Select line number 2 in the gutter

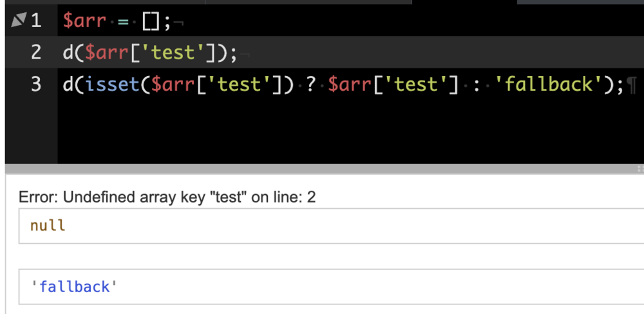pyautogui.click(x=35, y=52)
